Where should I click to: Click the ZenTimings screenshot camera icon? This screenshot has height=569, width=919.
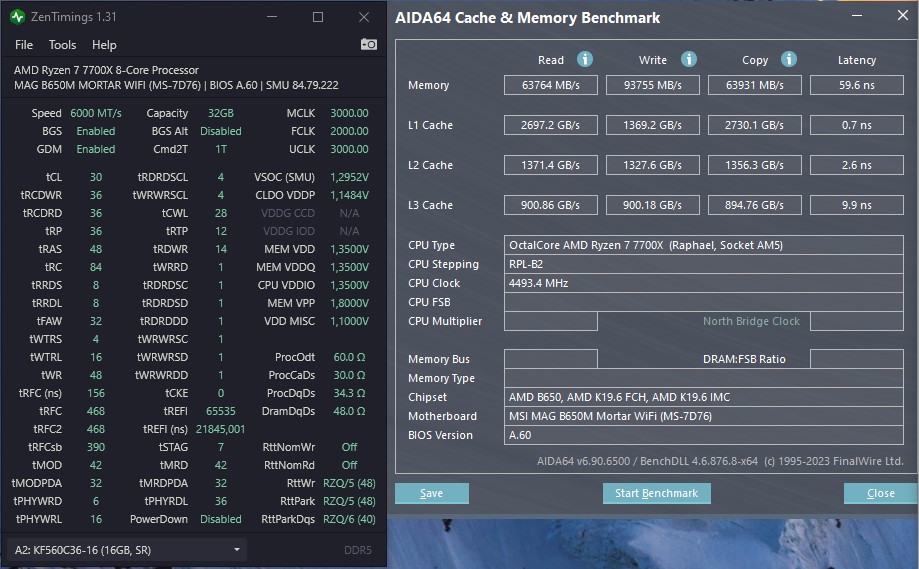(369, 45)
